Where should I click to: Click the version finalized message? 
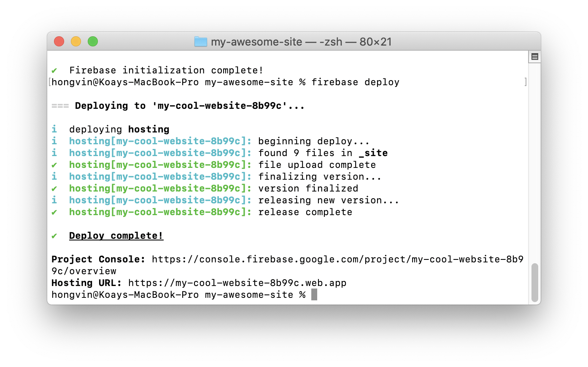[x=308, y=189]
